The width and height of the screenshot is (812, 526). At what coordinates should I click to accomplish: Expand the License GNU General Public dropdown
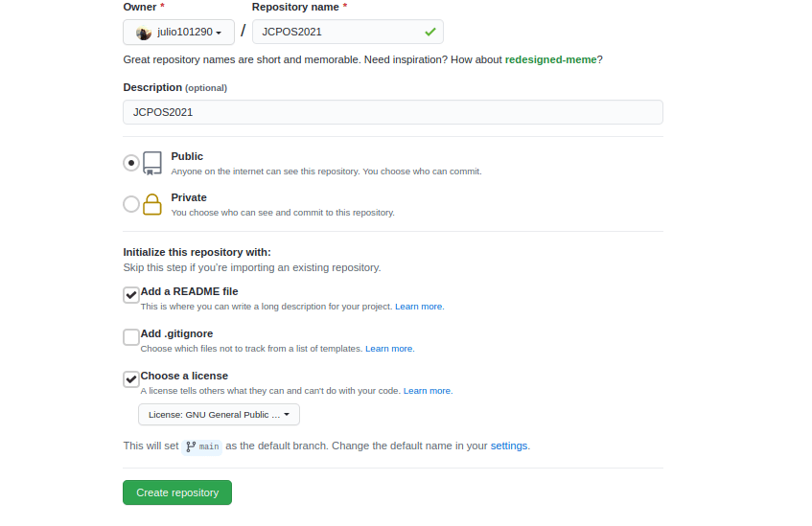219,415
